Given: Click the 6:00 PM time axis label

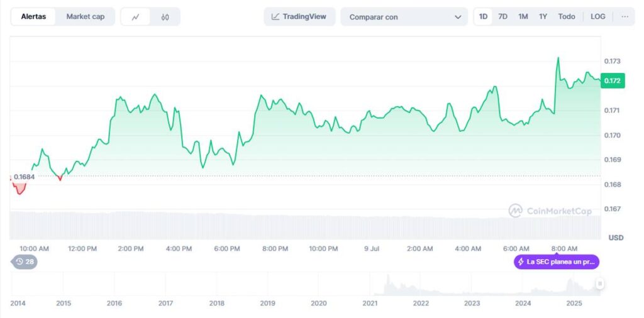Looking at the screenshot, I should [x=226, y=249].
